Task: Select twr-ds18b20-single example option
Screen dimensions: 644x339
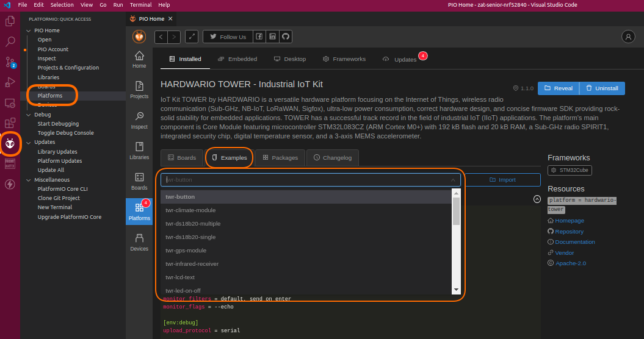Action: click(306, 237)
